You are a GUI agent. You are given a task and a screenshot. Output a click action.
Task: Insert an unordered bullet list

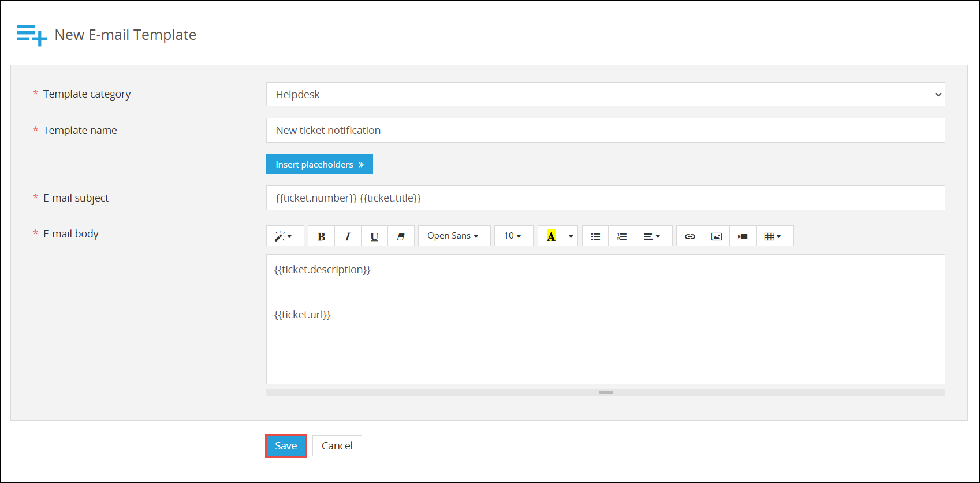[595, 236]
